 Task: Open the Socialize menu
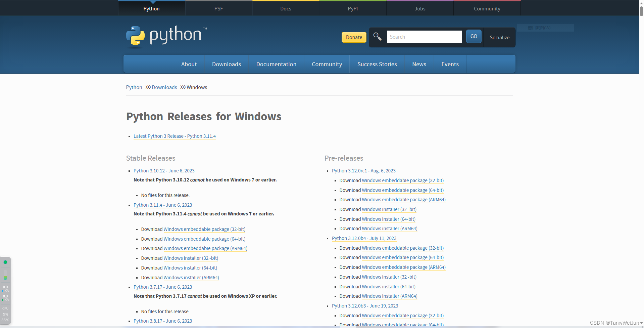[499, 38]
